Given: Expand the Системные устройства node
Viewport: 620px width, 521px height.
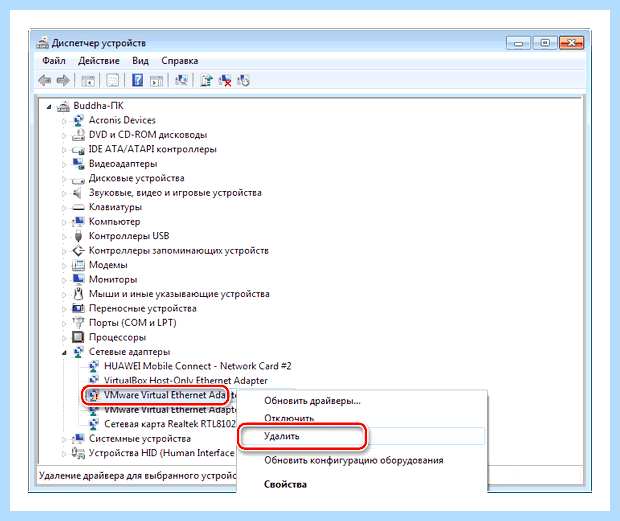Looking at the screenshot, I should point(64,439).
